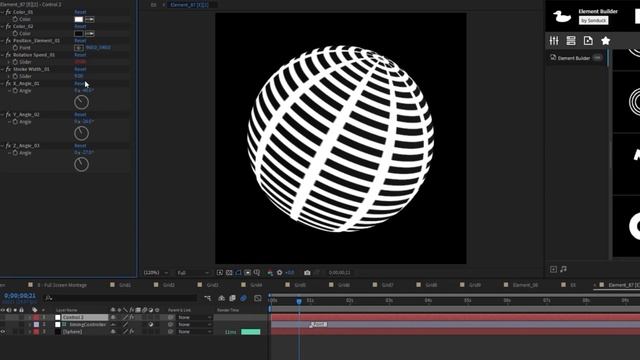Click the white Color_01 swatch

[x=79, y=19]
